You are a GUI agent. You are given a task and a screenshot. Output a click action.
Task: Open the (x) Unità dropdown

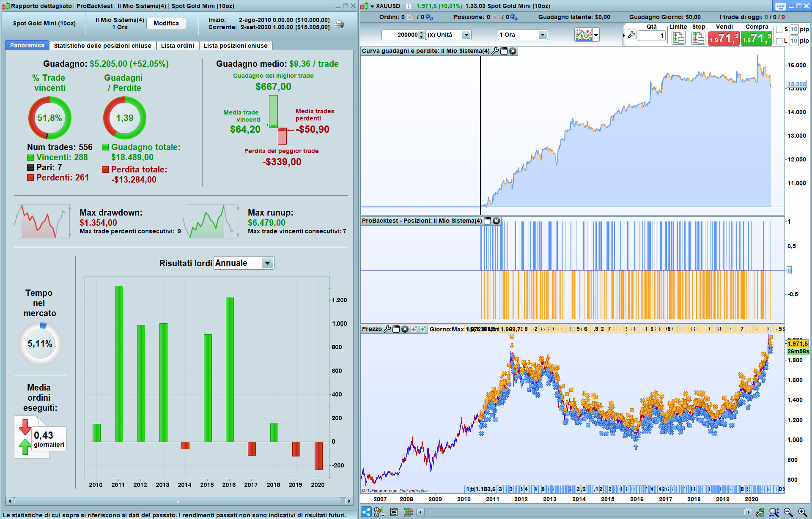466,35
